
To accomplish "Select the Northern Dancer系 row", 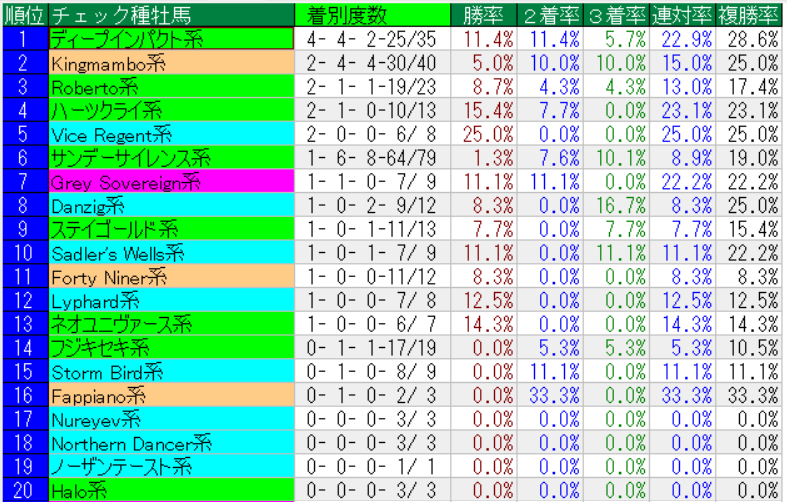I will point(171,442).
